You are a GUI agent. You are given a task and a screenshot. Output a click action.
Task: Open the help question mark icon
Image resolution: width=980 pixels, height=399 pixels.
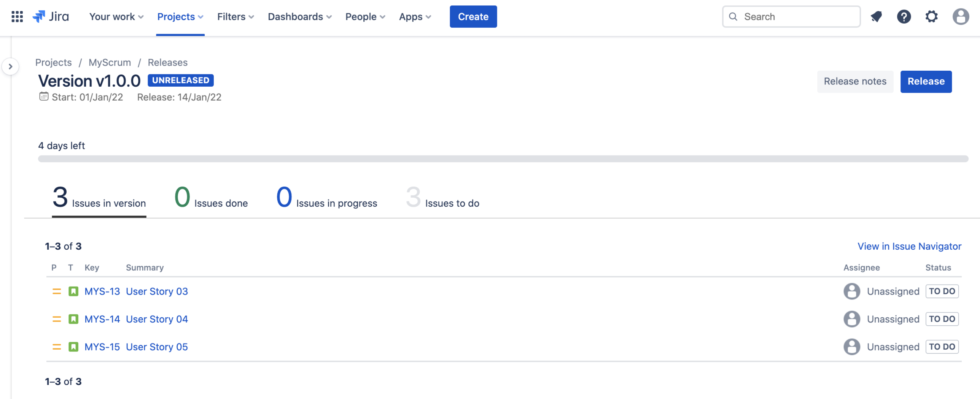pos(904,17)
